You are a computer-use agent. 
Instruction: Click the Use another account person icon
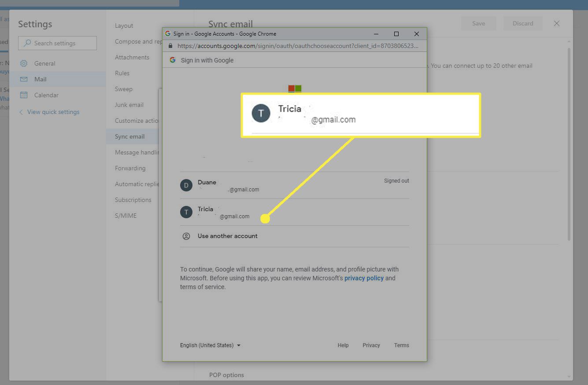tap(186, 236)
